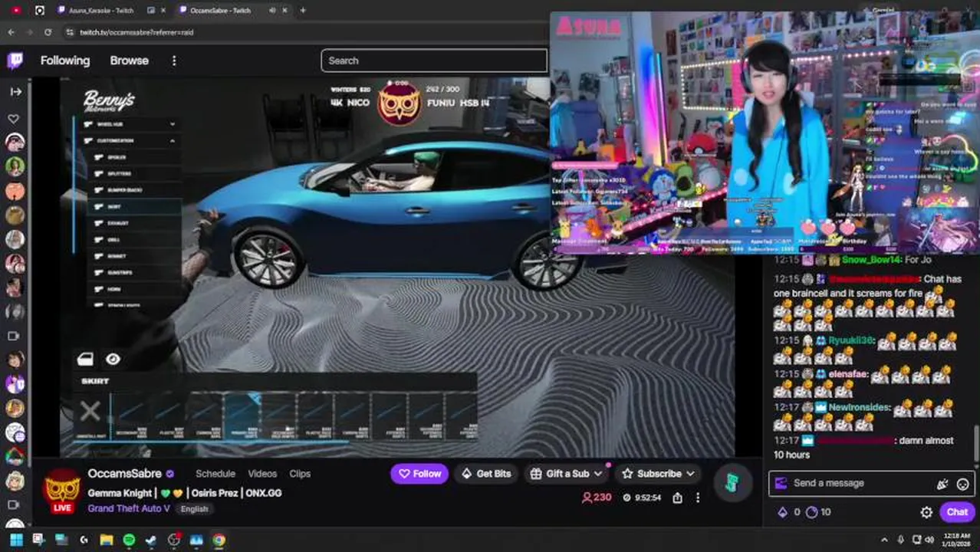Open the Following page

tap(65, 61)
